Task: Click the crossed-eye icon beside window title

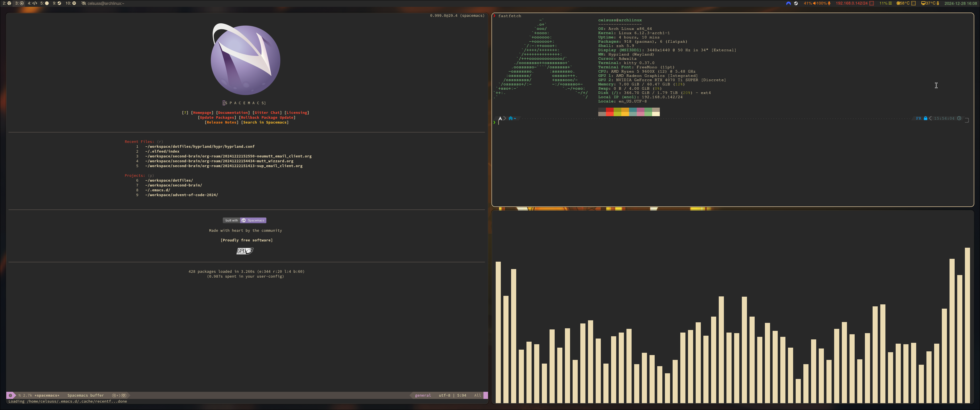Action: pos(84,3)
